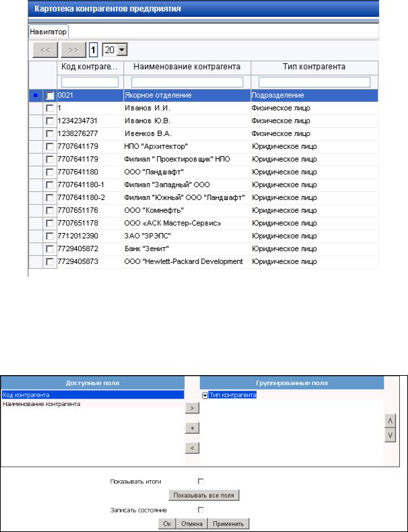Select code cell 1234234731

90,121
